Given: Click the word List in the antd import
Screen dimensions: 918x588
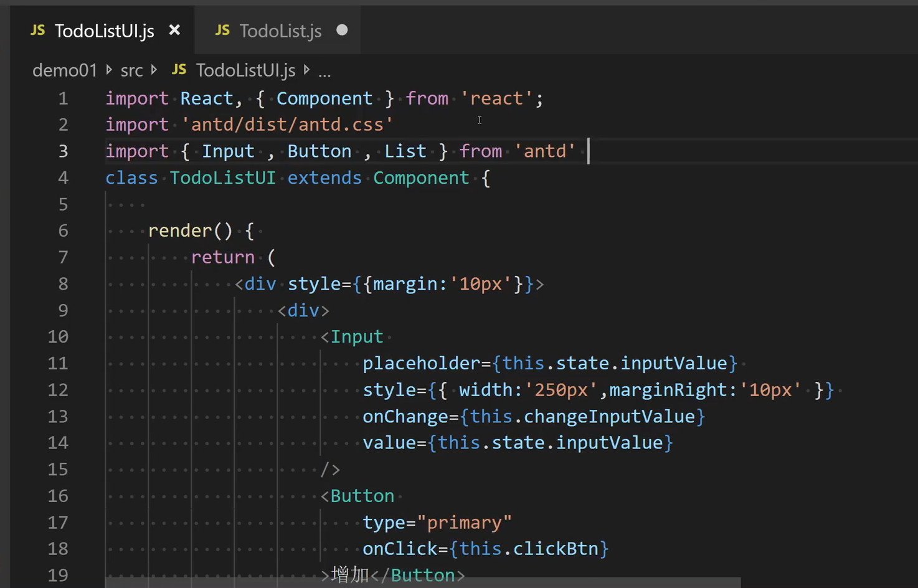Looking at the screenshot, I should pyautogui.click(x=405, y=151).
